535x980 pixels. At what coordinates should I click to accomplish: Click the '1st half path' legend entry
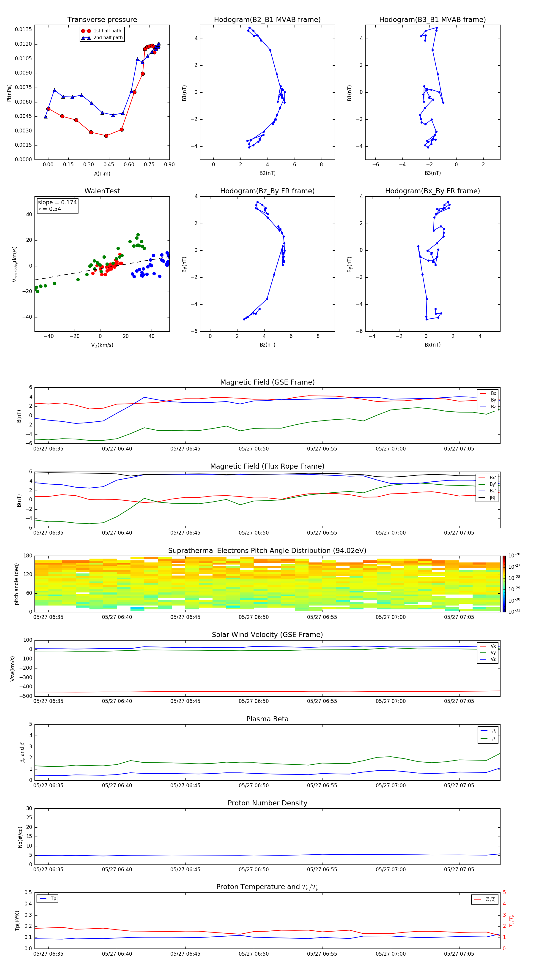coord(101,31)
